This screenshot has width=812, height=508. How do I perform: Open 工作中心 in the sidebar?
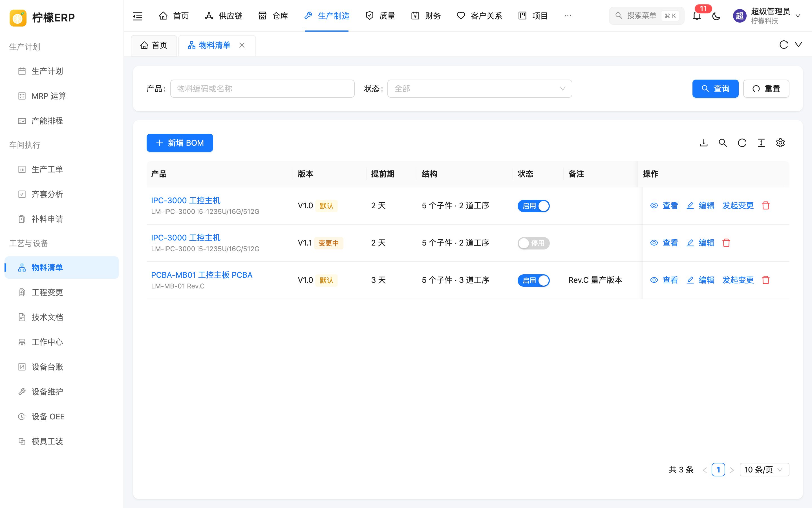pyautogui.click(x=62, y=342)
